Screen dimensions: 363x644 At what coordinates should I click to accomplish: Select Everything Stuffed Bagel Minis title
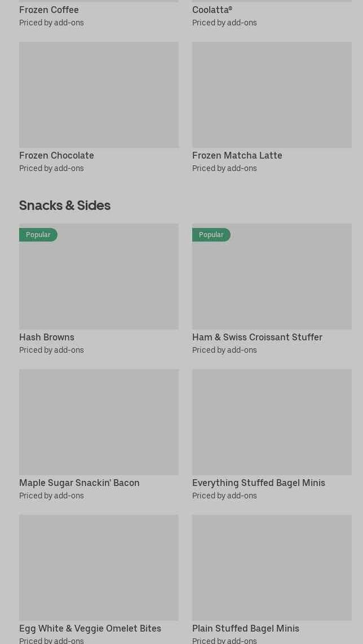pos(258,483)
